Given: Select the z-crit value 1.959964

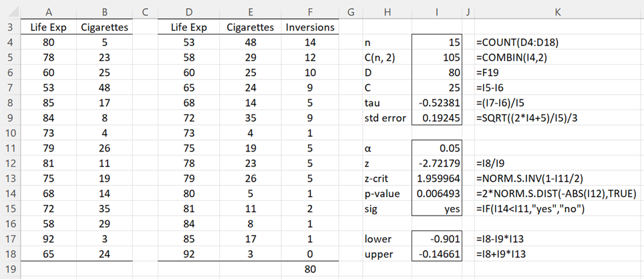Looking at the screenshot, I should [x=437, y=178].
